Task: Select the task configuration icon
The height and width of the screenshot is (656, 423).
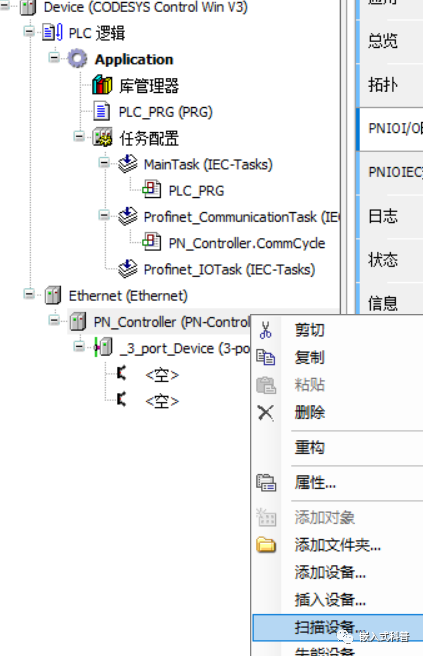Action: (103, 137)
